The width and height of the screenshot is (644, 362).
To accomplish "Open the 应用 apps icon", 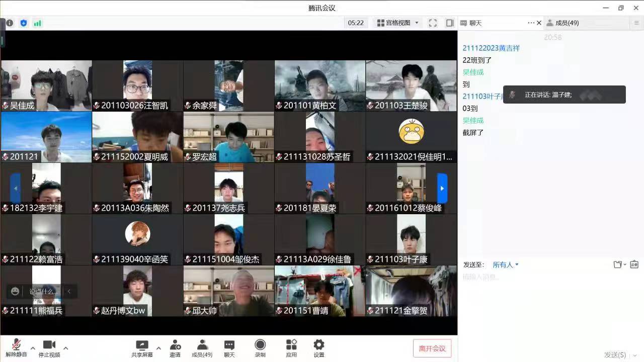I will pos(291,348).
